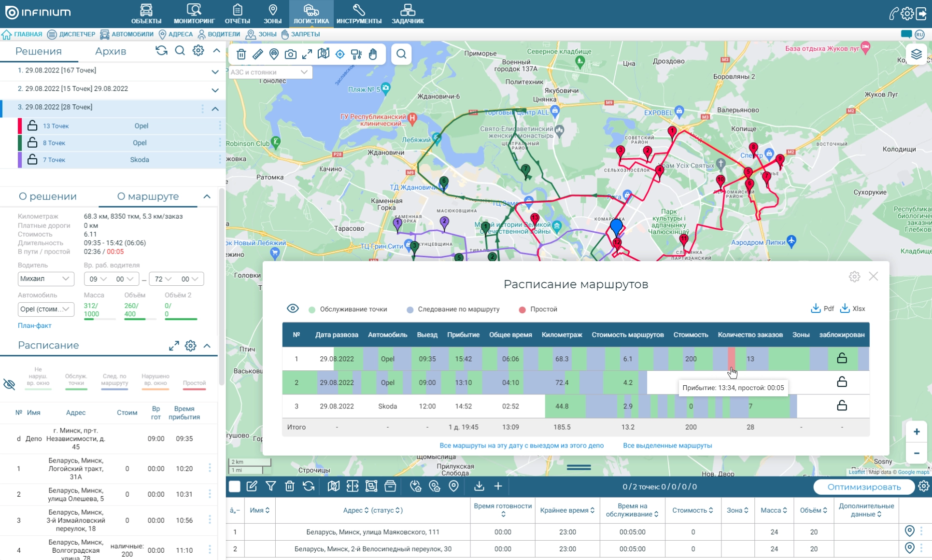Export schedule as Xlsx
The height and width of the screenshot is (560, 932).
(853, 308)
